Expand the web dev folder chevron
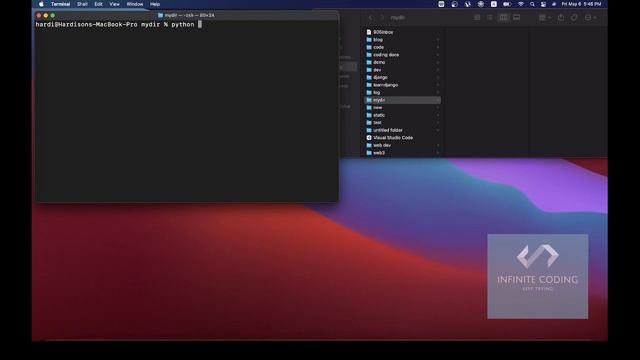640x360 pixels. [438, 145]
